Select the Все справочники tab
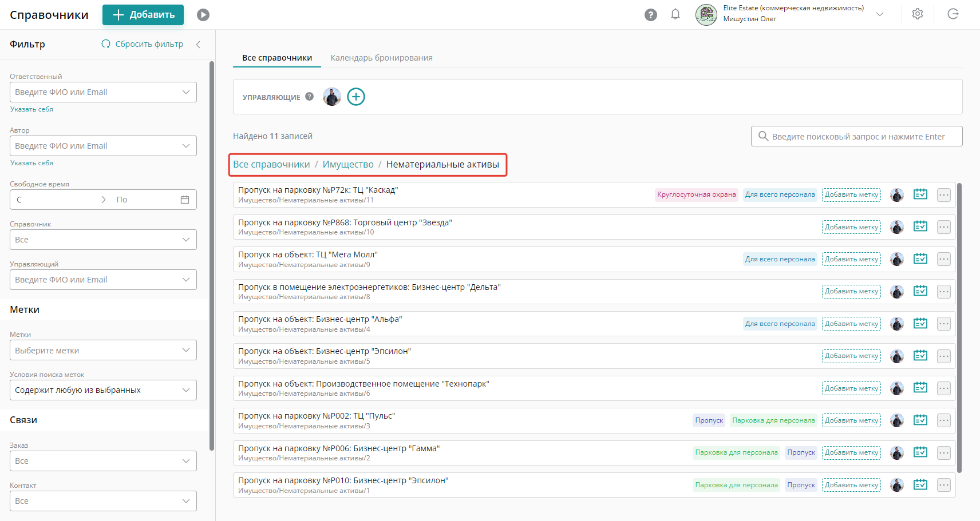This screenshot has width=980, height=521. 277,58
